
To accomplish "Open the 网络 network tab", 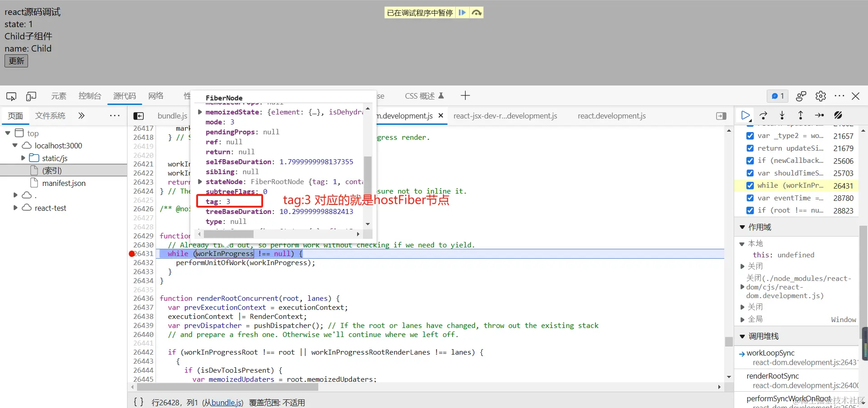I will (x=156, y=96).
